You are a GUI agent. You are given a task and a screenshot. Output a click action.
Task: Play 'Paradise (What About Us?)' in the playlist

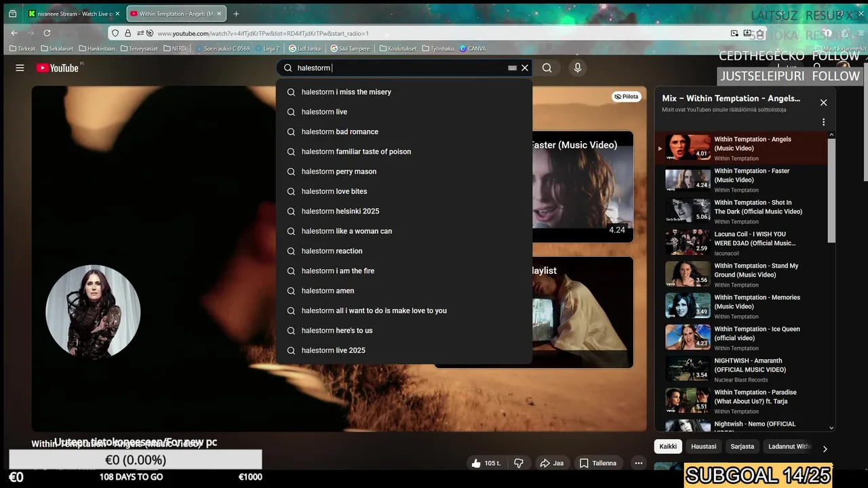(741, 401)
